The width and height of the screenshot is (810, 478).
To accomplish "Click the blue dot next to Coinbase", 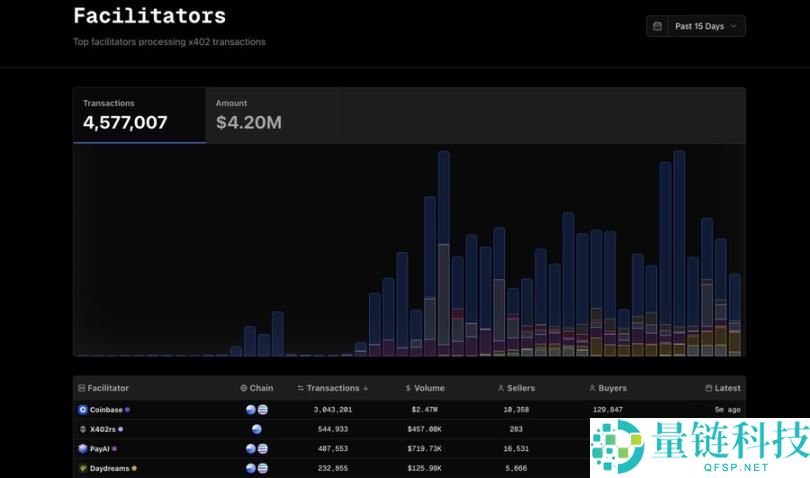I will pos(127,409).
